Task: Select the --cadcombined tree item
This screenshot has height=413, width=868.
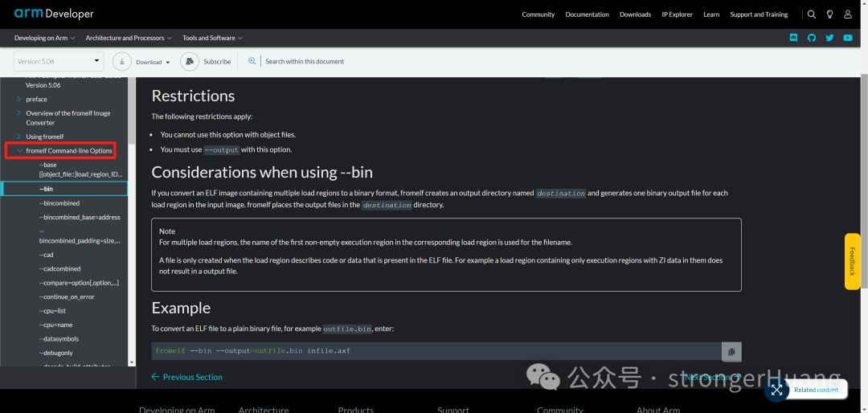Action: pos(59,268)
